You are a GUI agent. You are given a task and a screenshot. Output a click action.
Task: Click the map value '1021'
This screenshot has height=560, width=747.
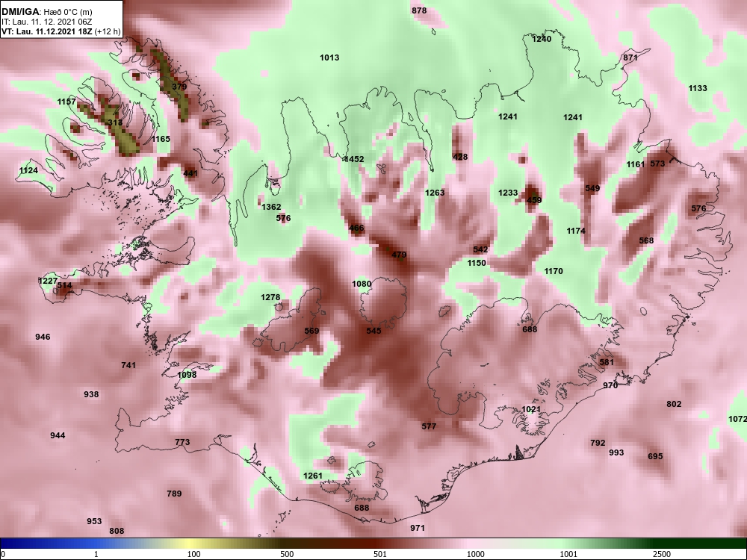pos(530,409)
